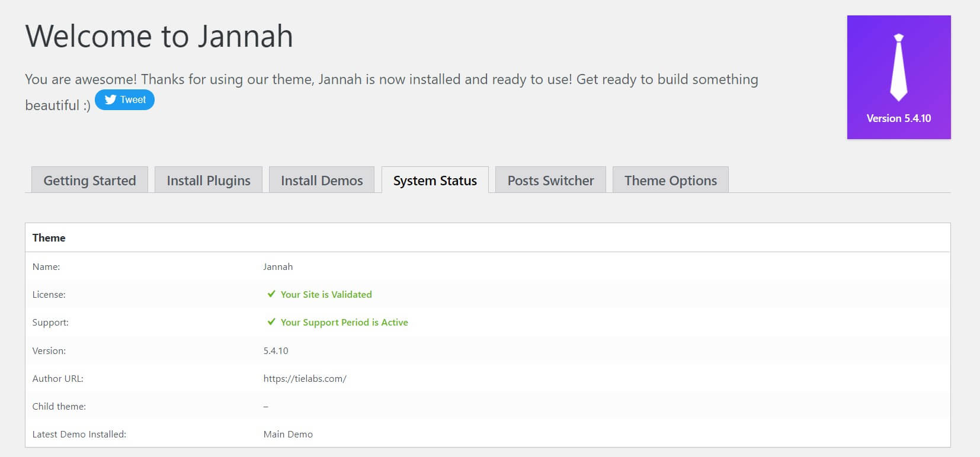
Task: Click the Jannah tie logo badge
Action: coord(899,77)
